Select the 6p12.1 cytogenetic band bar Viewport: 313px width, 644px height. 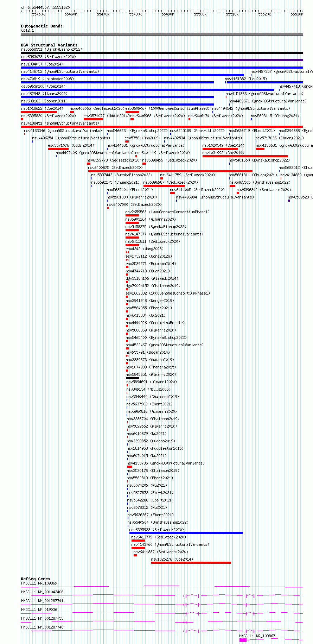point(162,34)
